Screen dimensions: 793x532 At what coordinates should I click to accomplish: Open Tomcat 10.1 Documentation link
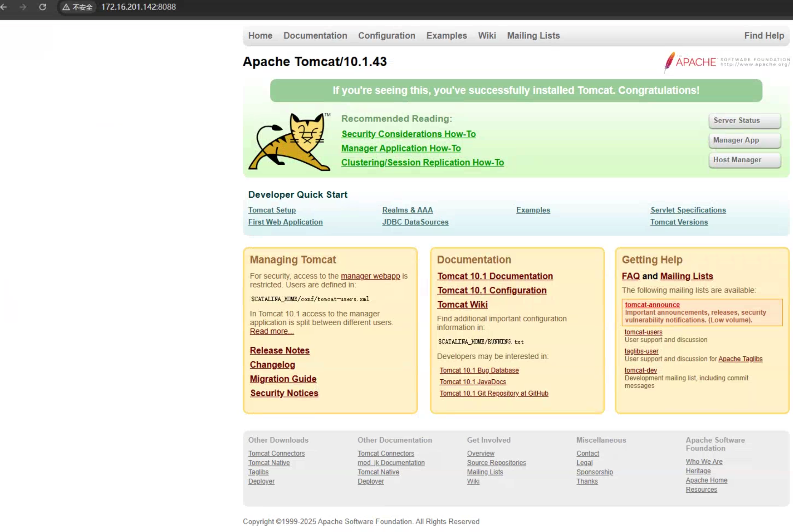(x=495, y=276)
